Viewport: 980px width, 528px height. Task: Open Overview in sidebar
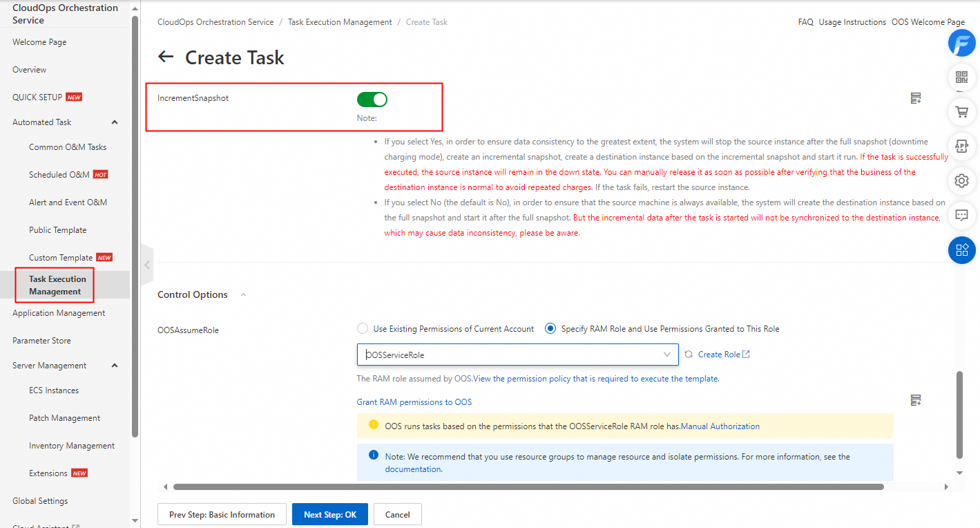30,70
